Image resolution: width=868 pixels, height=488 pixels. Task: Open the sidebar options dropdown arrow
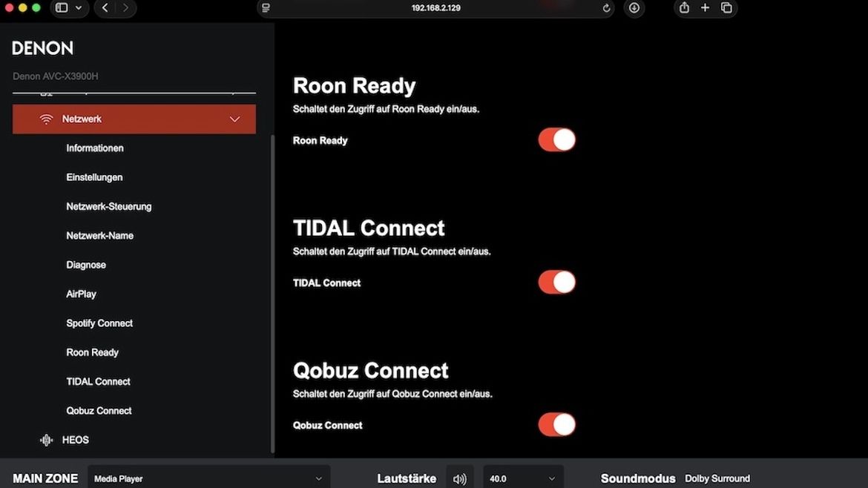(x=79, y=7)
